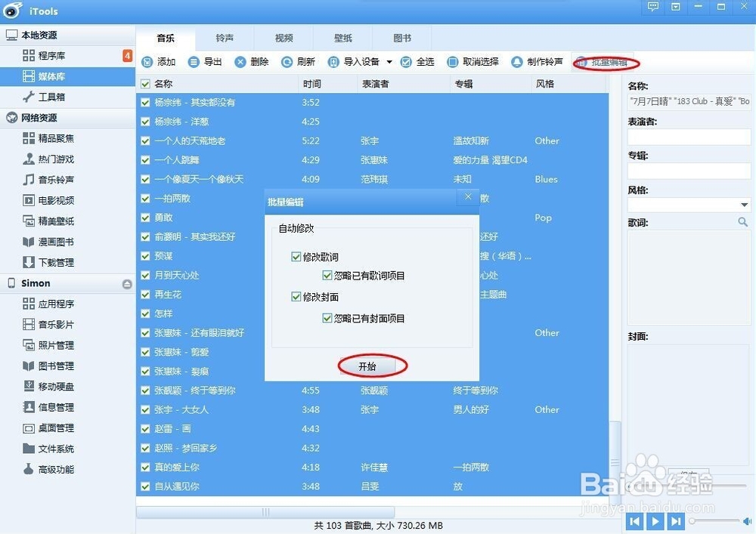756x534 pixels.
Task: Switch to the 壁纸 tab
Action: point(343,38)
